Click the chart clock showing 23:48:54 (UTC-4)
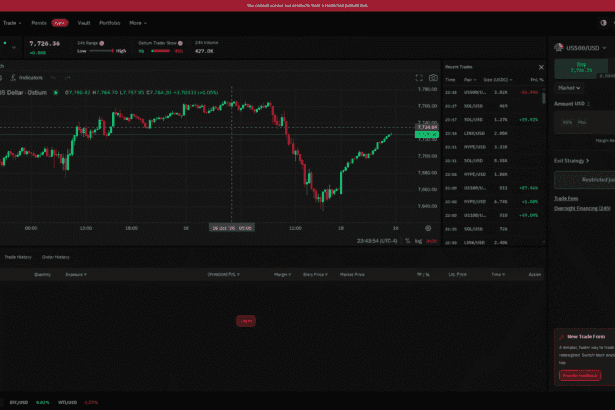 tap(377, 241)
